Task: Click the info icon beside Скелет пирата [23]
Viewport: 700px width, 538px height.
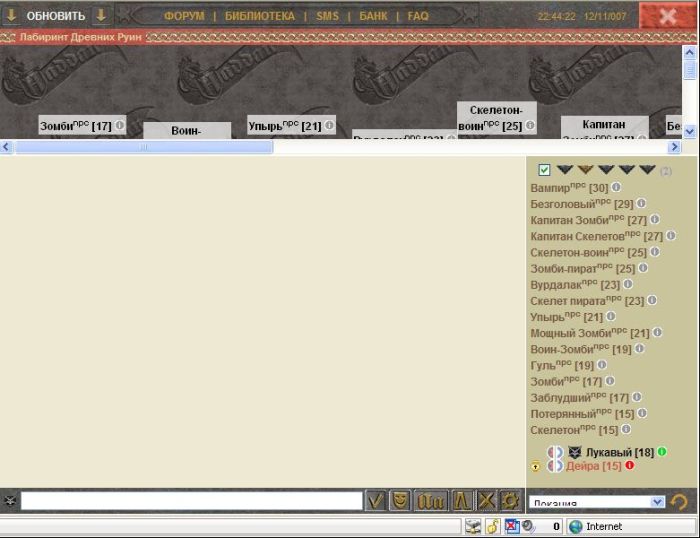Action: (652, 300)
